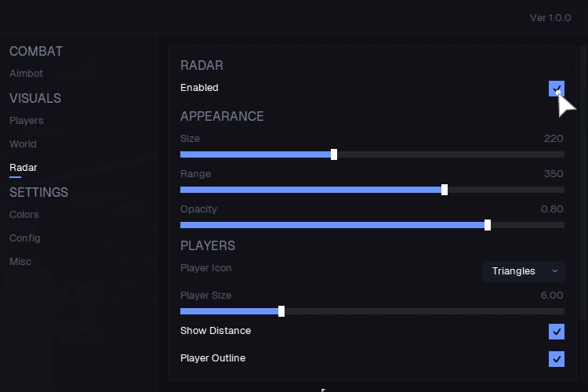Viewport: 588px width, 392px height.
Task: Navigate to the Config page
Action: (24, 238)
